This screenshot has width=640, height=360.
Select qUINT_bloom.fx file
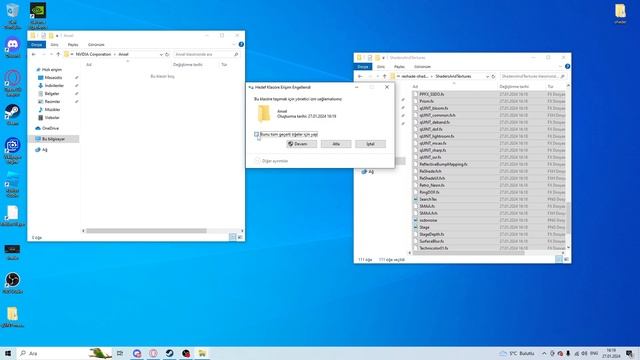point(433,108)
